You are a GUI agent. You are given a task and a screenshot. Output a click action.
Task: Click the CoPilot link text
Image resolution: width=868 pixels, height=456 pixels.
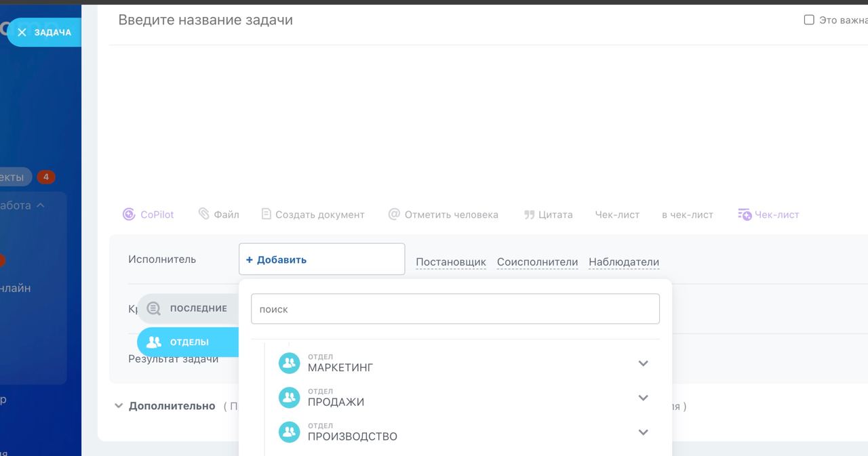[x=157, y=215]
